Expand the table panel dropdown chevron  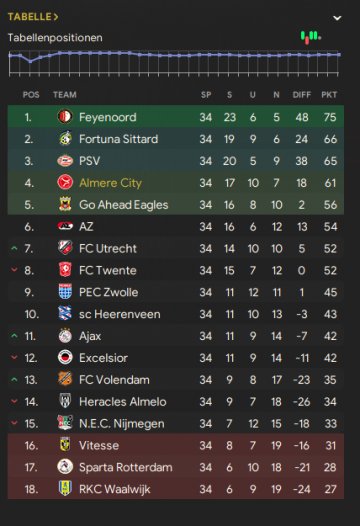coord(337,18)
